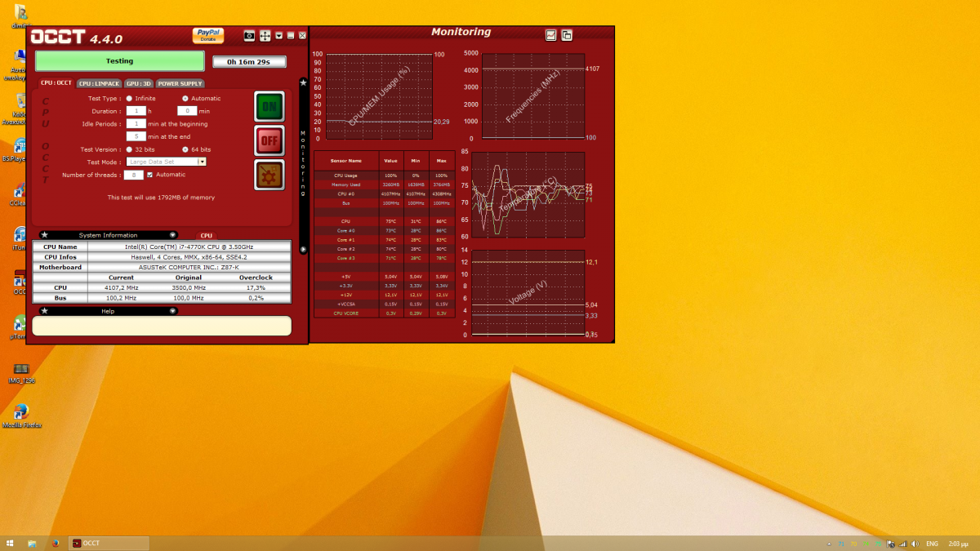Switch to the CPU : LINPACK tab

click(x=100, y=83)
